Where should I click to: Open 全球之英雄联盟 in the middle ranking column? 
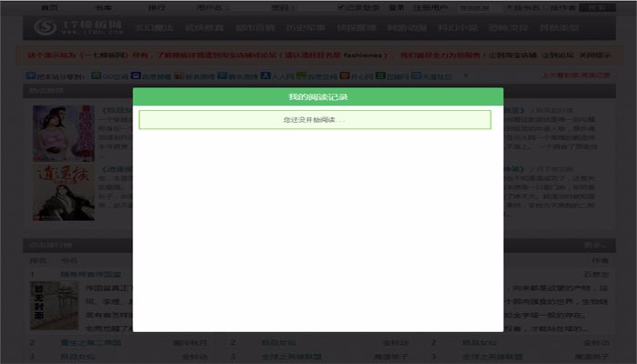pos(292,357)
